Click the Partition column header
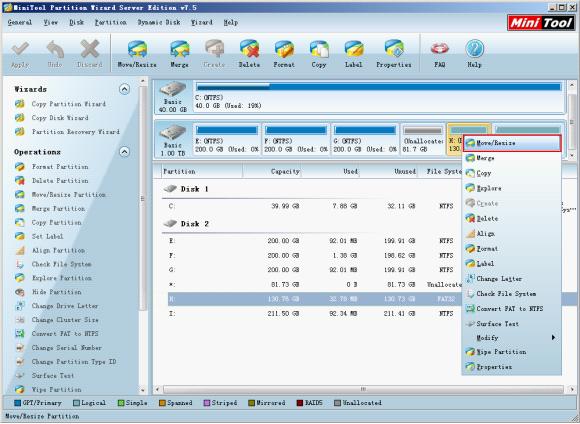The image size is (580, 424). (x=202, y=172)
